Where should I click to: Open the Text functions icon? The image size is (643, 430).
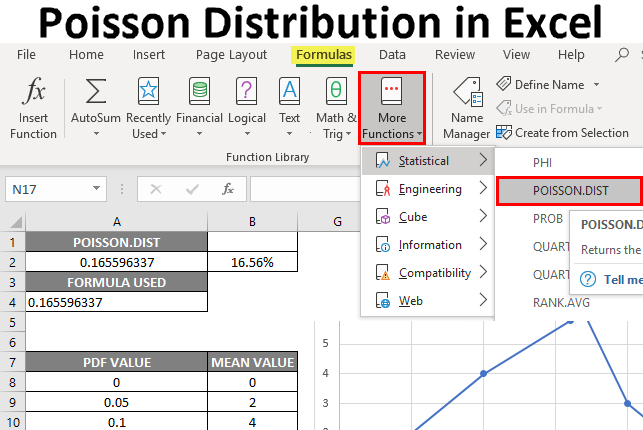click(290, 91)
